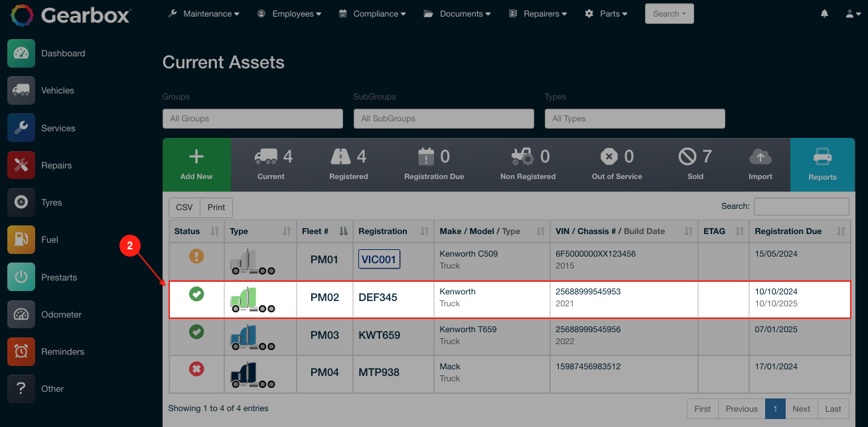This screenshot has height=427, width=868.
Task: Go to Previous page
Action: coord(742,408)
